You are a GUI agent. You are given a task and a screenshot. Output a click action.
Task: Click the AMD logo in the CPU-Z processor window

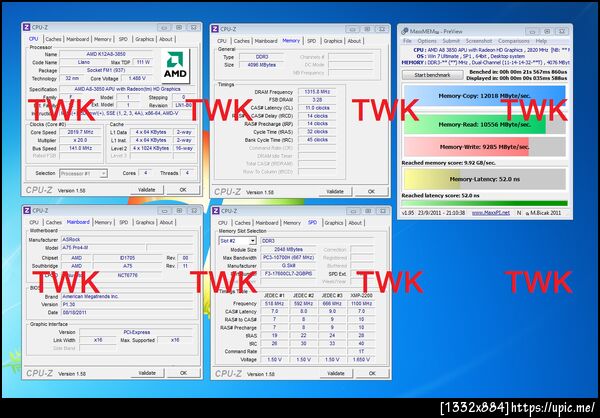pos(175,66)
